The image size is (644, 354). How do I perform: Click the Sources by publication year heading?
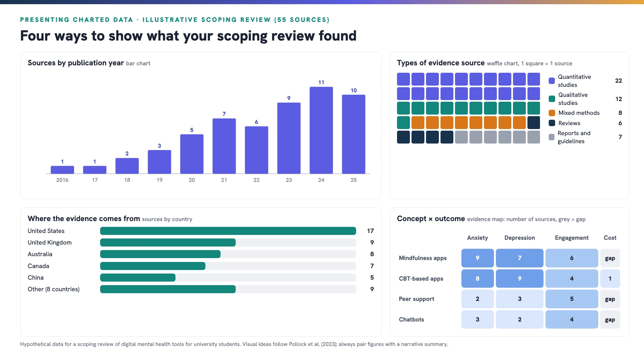point(76,63)
